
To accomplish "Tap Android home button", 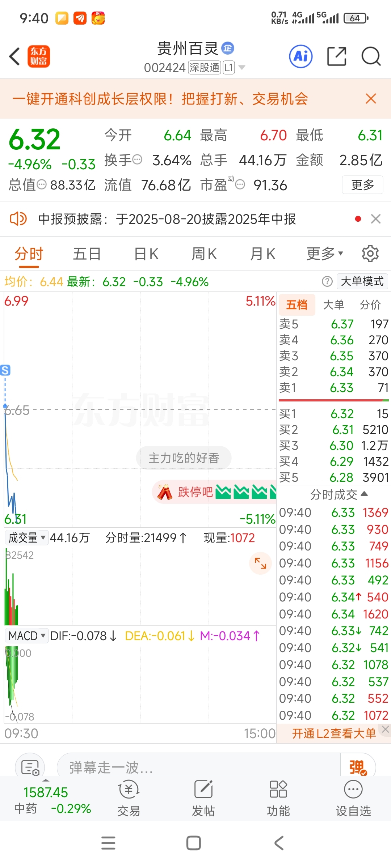I will click(194, 843).
